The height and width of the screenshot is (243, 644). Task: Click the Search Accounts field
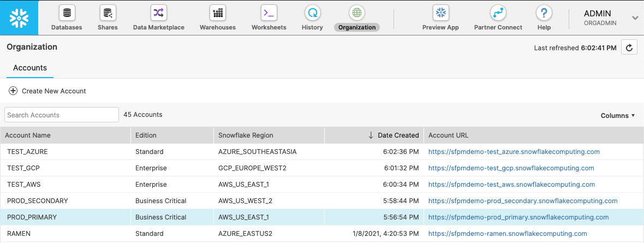pyautogui.click(x=62, y=115)
